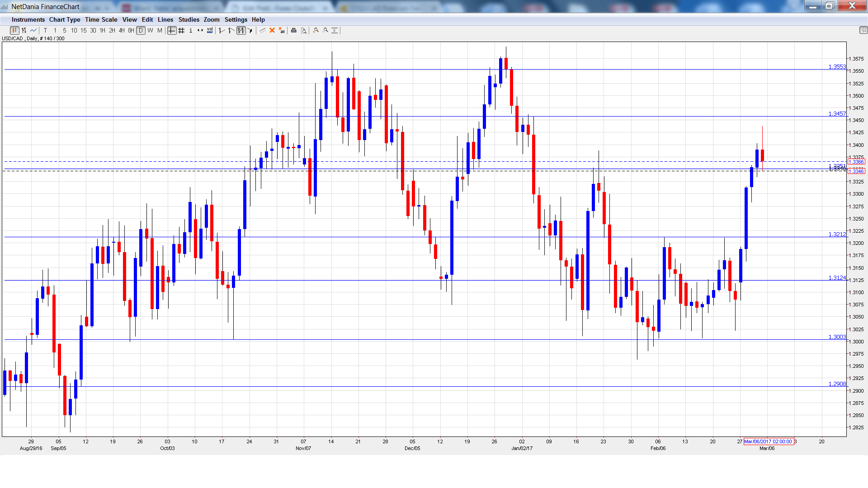Viewport: 868px width, 488px height.
Task: Select the 4H time scale
Action: click(x=122, y=30)
